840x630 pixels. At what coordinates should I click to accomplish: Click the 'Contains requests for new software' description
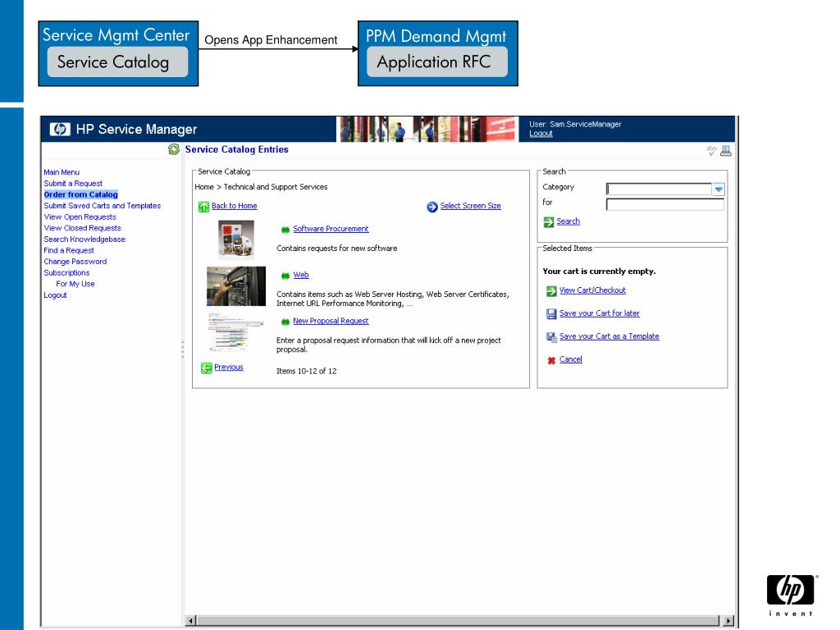coord(337,249)
